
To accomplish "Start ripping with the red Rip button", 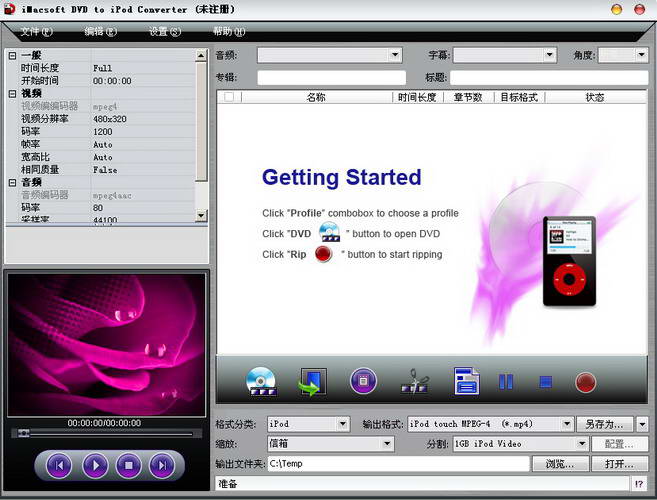I will pyautogui.click(x=585, y=382).
